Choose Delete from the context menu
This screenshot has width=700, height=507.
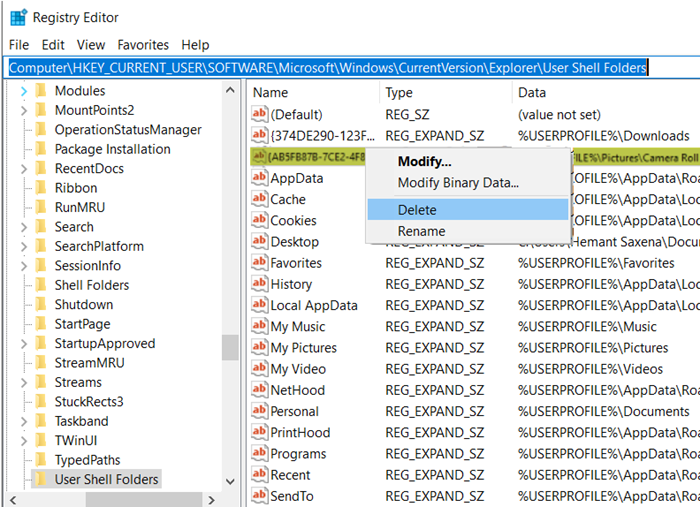tap(417, 210)
